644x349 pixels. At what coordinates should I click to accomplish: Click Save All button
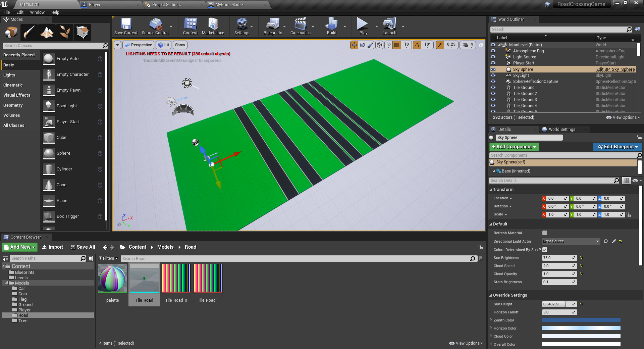83,247
